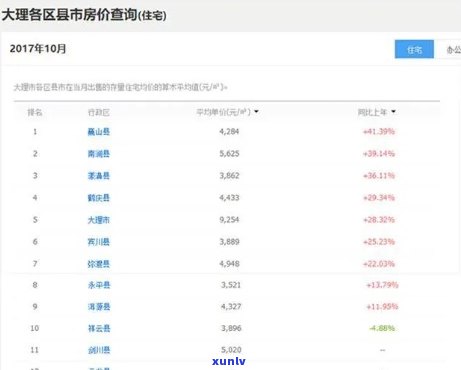This screenshot has height=370, width=461.
Task: Open rank 6 宾川县 link
Action: click(x=99, y=242)
